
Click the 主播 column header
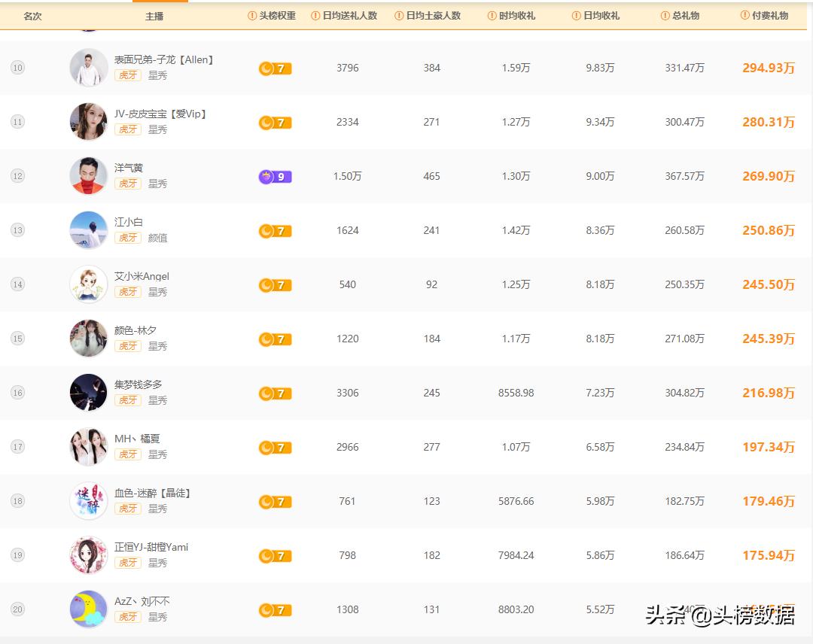[x=154, y=16]
